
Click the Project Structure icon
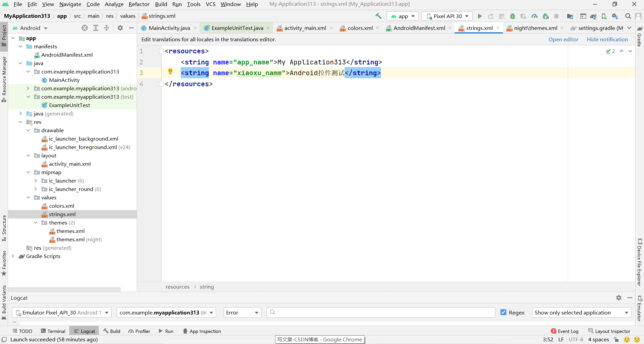pyautogui.click(x=570, y=16)
